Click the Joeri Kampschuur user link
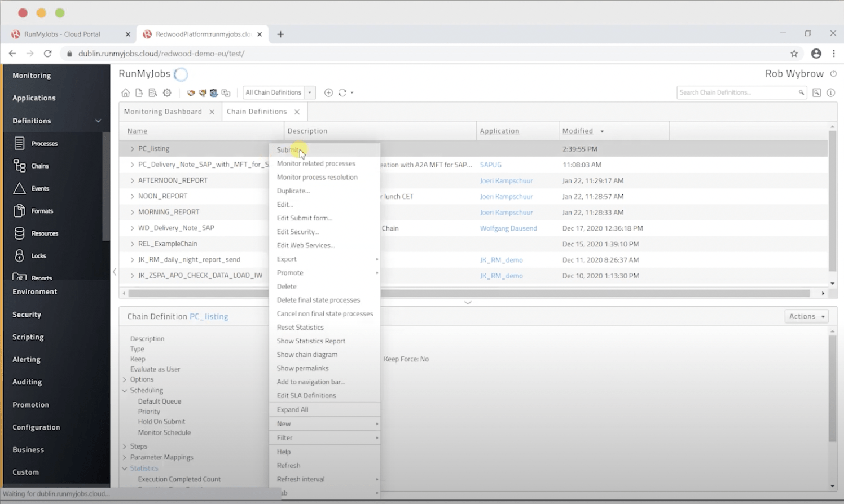 pos(506,180)
